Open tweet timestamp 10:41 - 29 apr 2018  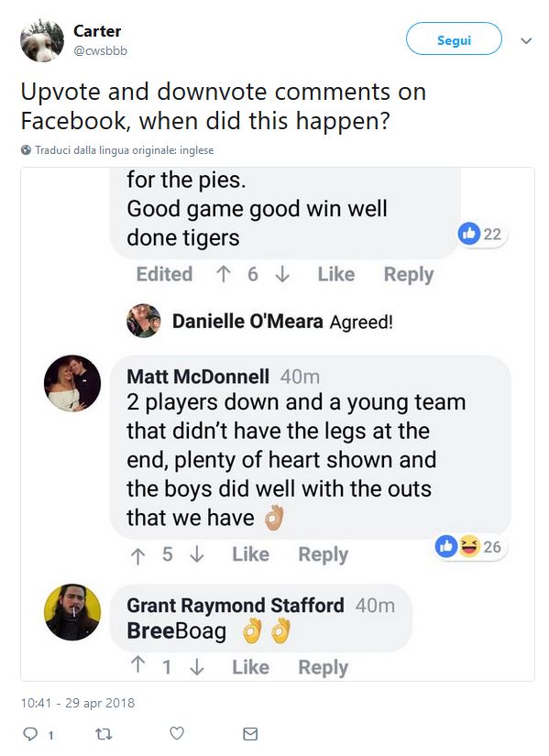click(78, 703)
